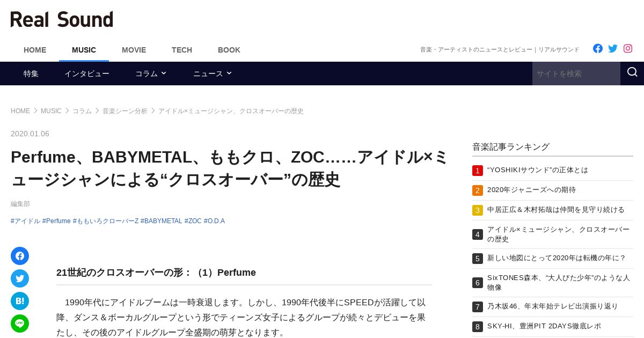Share article via LINE side button
644x338 pixels.
pos(20,324)
